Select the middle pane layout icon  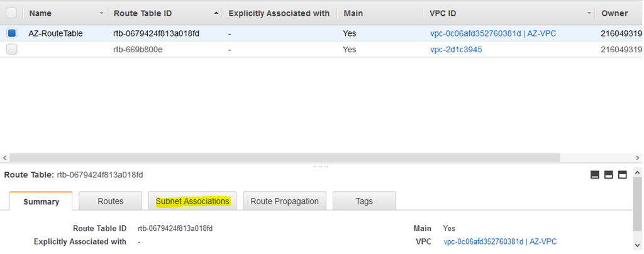[x=609, y=175]
